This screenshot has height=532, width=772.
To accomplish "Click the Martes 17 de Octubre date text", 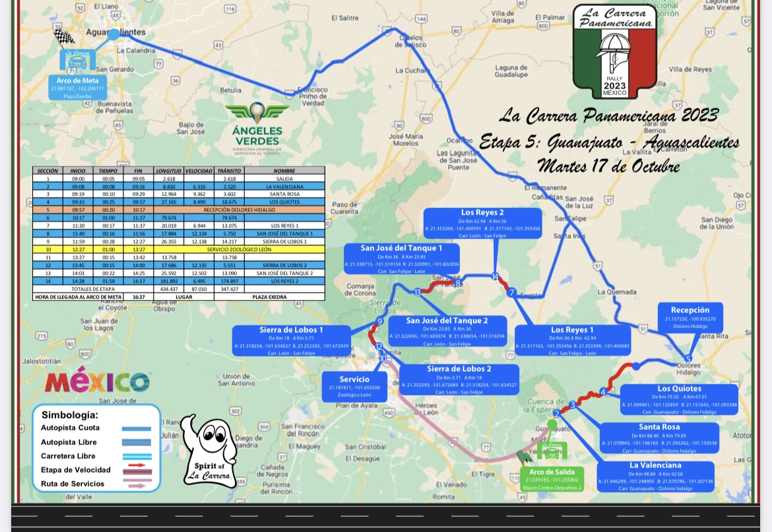I will click(x=608, y=166).
